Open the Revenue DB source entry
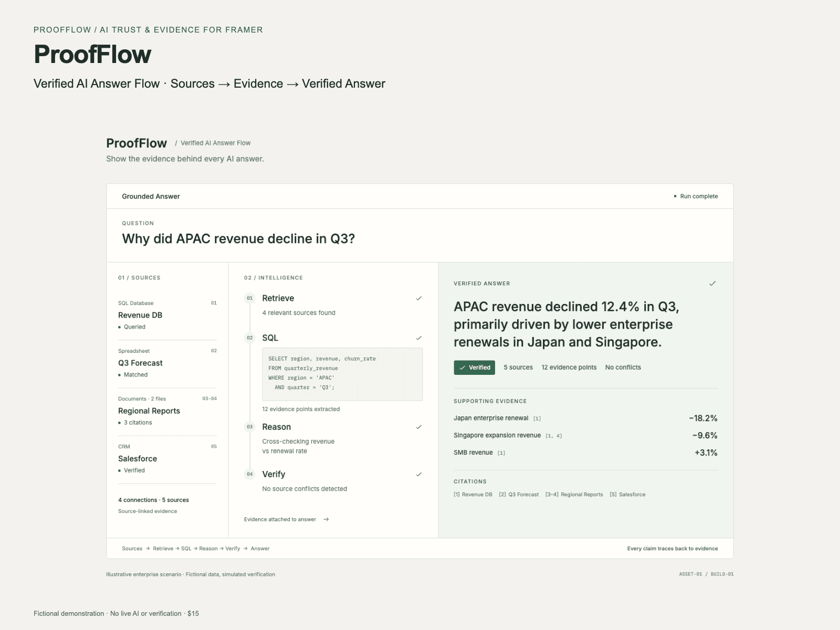 point(167,315)
